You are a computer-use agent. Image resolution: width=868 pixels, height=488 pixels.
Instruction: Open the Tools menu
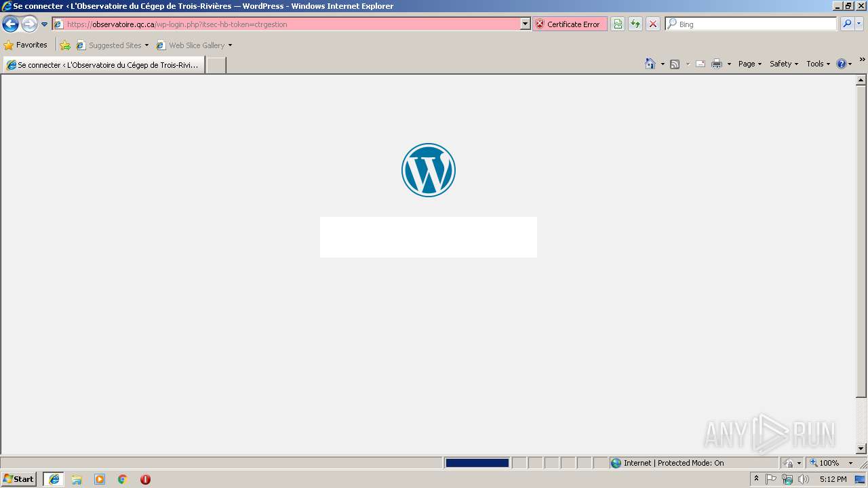click(x=818, y=64)
